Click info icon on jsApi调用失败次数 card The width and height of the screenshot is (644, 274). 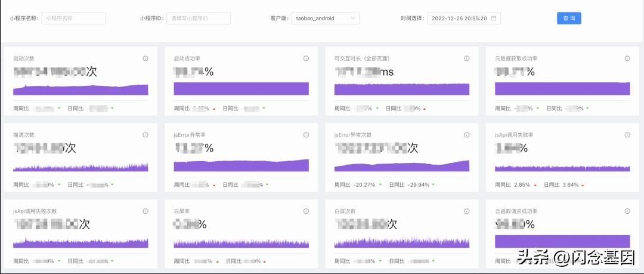pyautogui.click(x=145, y=211)
